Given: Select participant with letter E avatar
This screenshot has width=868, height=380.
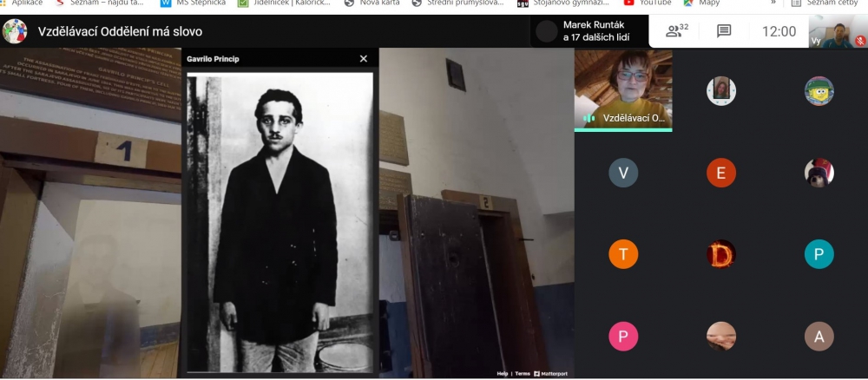Looking at the screenshot, I should pos(720,173).
